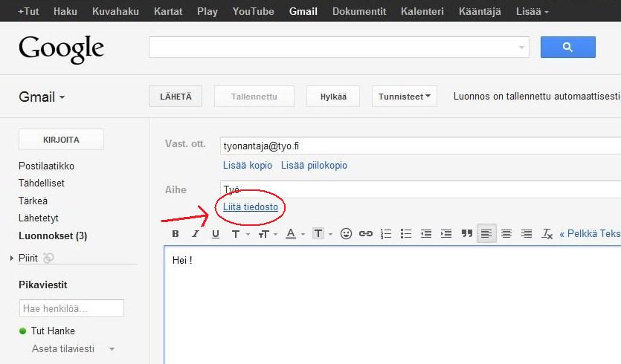Image resolution: width=621 pixels, height=364 pixels.
Task: Open the Tärkeä folder
Action: [x=33, y=201]
